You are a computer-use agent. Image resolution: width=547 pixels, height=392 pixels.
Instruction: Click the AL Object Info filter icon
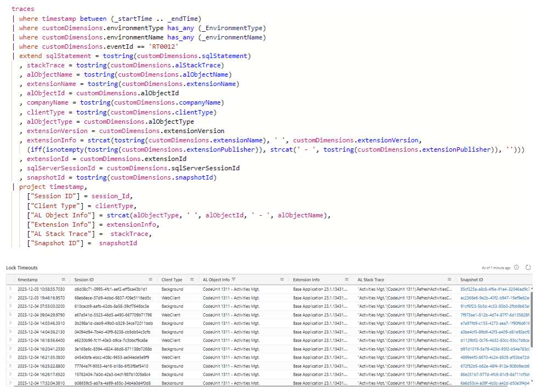[x=234, y=279]
